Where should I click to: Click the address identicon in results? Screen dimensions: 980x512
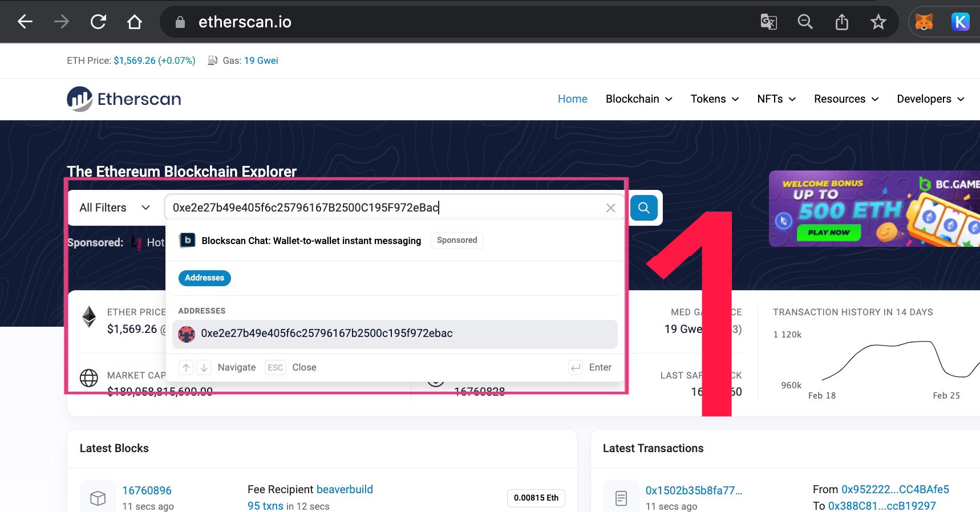click(x=187, y=334)
